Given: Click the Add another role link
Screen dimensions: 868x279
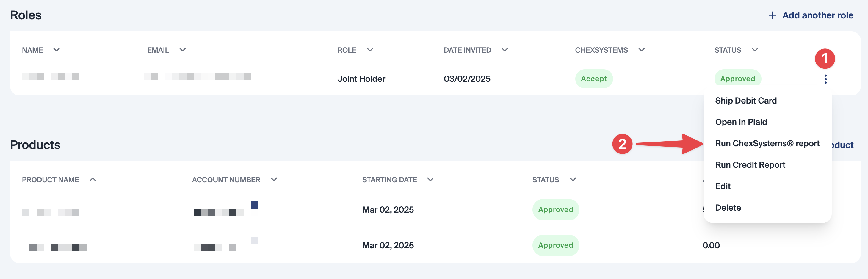Looking at the screenshot, I should click(817, 15).
